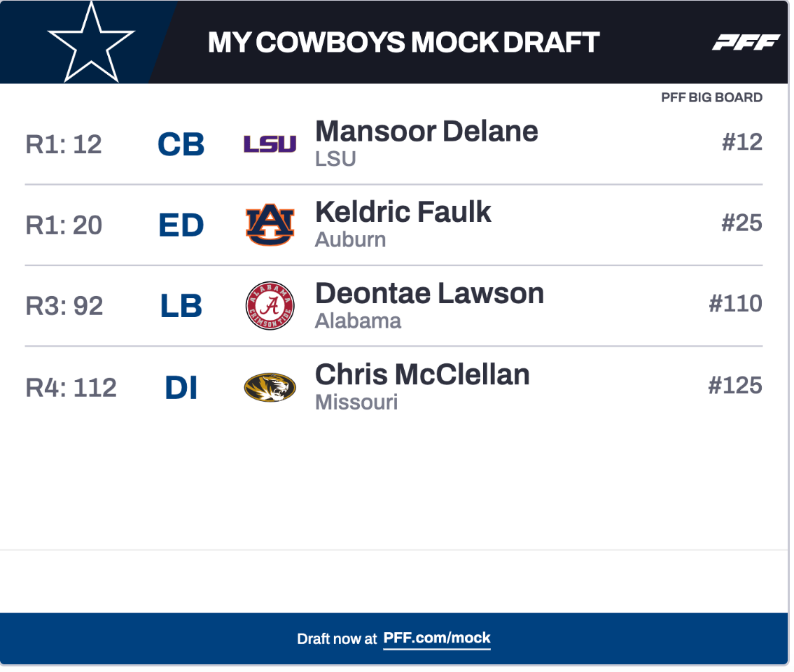Click the My Cowboys Mock Draft title
The image size is (794, 672).
coord(403,43)
